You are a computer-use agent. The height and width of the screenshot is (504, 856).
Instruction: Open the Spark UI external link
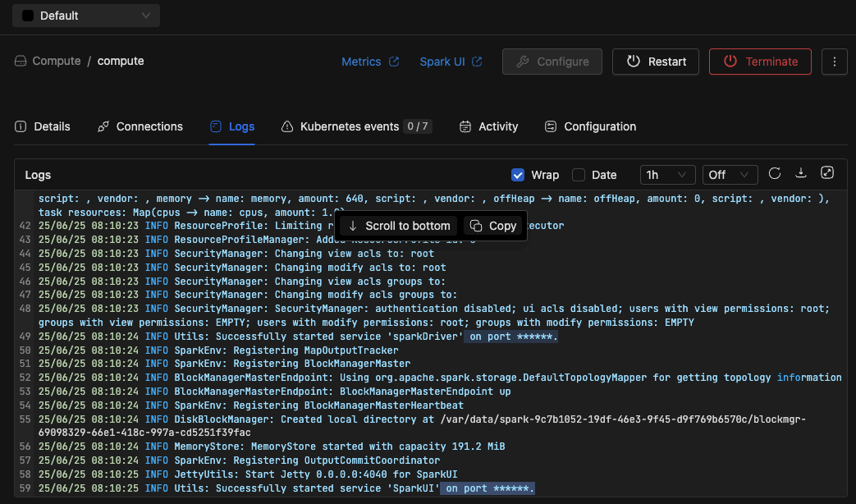pyautogui.click(x=451, y=62)
